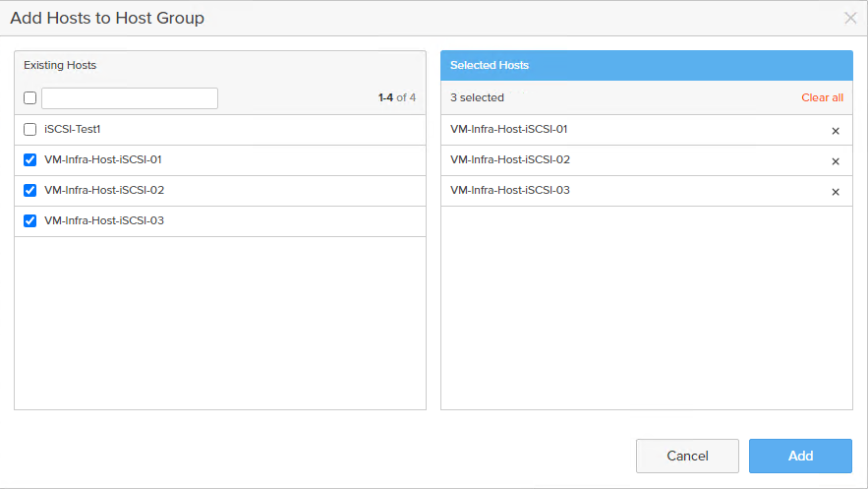The image size is (868, 489).
Task: Close the Add Hosts to Host Group dialog
Action: click(x=850, y=18)
